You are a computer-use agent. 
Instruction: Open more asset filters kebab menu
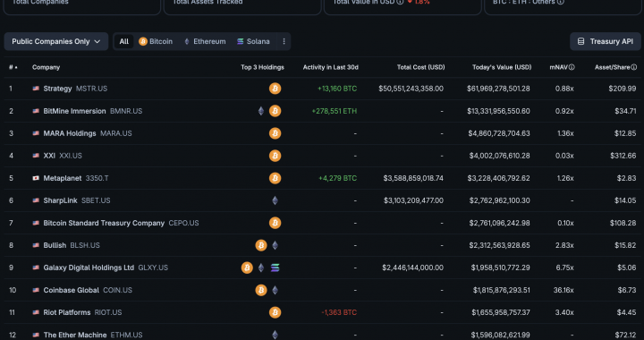pyautogui.click(x=284, y=41)
